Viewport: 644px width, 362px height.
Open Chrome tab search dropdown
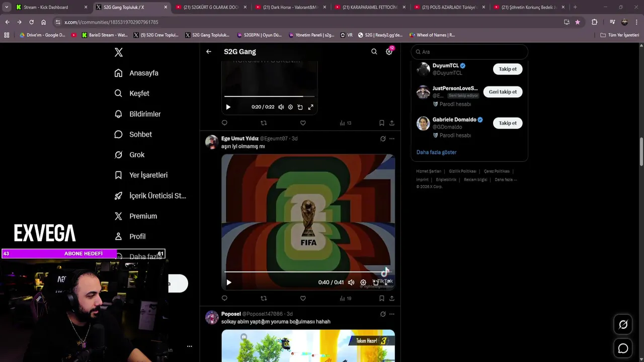pos(7,7)
